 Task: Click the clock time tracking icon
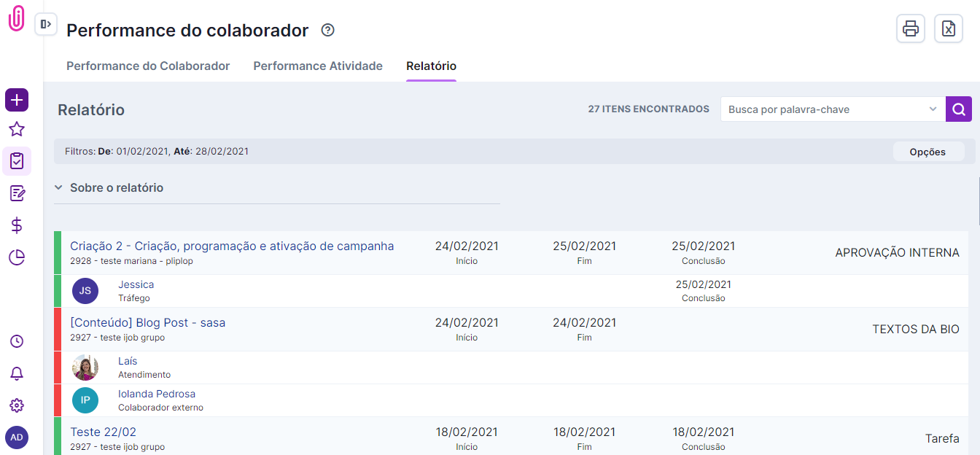(17, 341)
